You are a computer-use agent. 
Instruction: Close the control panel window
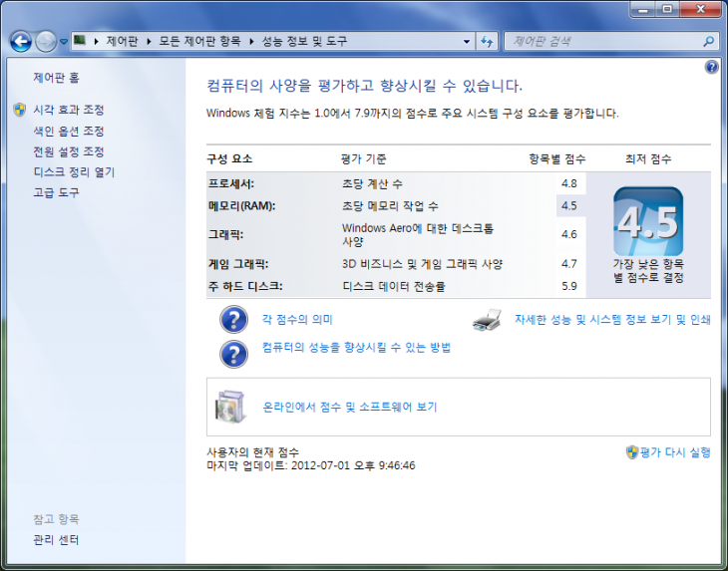(701, 9)
